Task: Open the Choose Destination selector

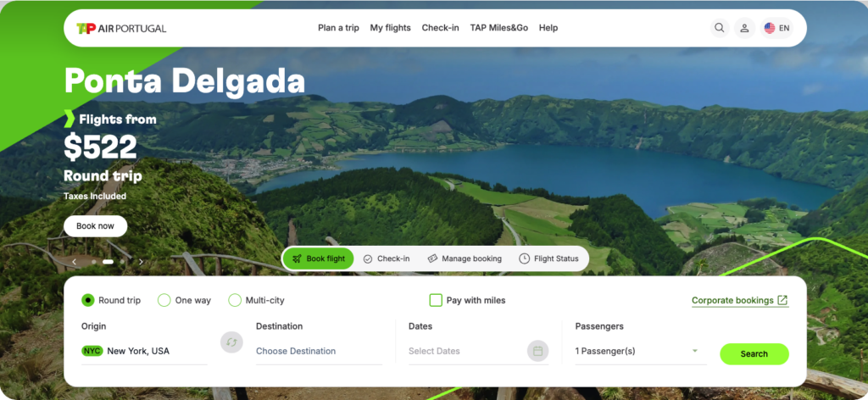Action: (x=319, y=352)
